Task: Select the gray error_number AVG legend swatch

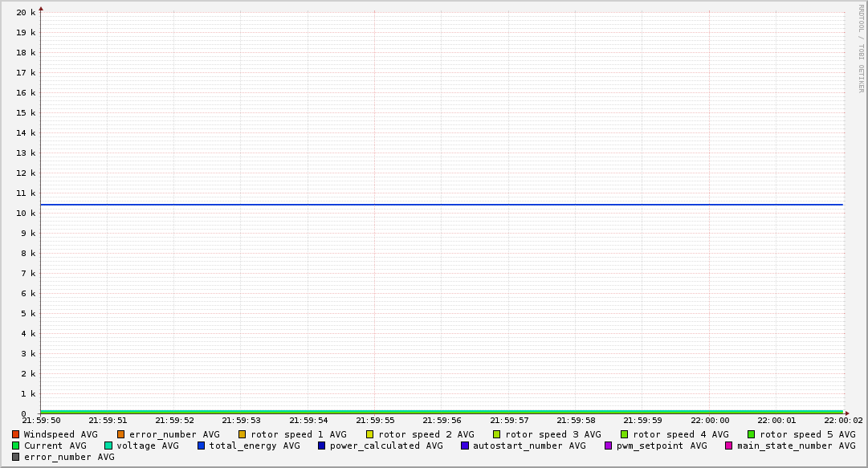Action: coord(16,457)
